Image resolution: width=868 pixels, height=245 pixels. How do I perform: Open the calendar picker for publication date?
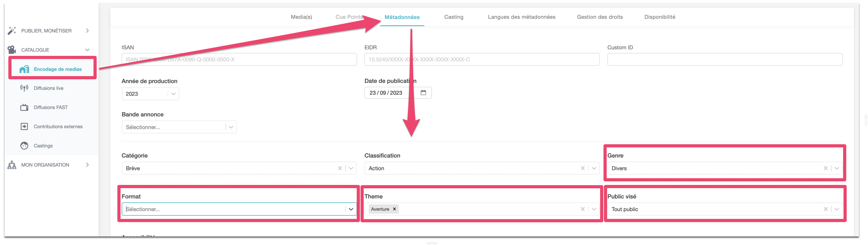tap(423, 92)
